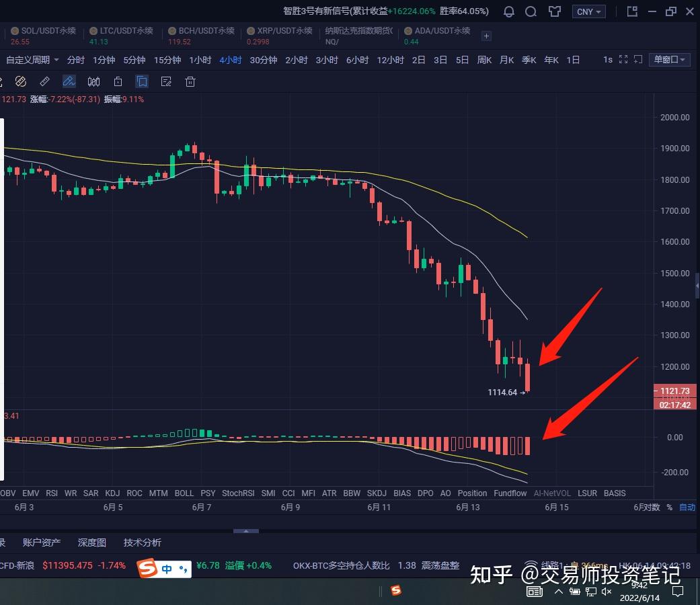Select the 6小时 timeframe
700x605 pixels.
(357, 60)
